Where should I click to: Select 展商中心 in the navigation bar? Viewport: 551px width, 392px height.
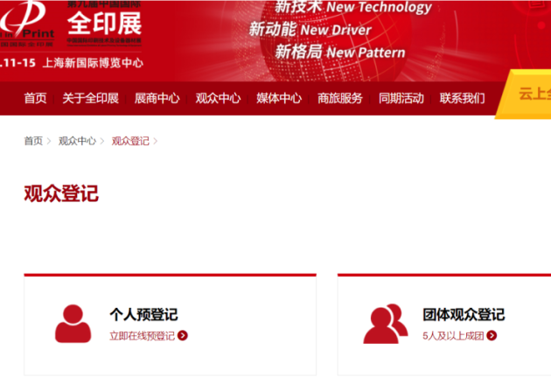(157, 98)
